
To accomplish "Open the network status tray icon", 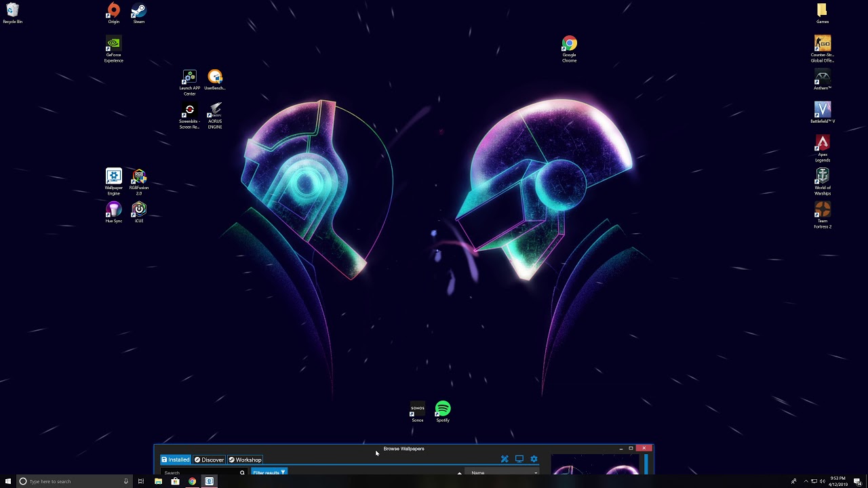I will click(814, 481).
